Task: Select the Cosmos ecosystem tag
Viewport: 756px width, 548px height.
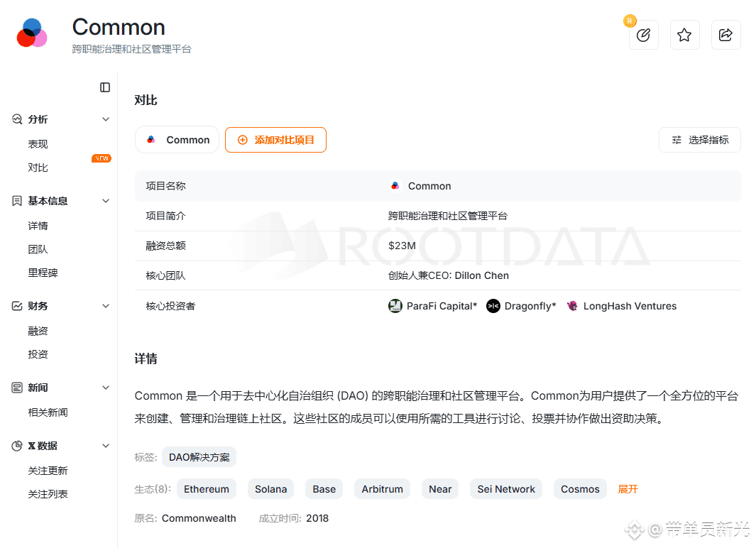Action: click(580, 489)
